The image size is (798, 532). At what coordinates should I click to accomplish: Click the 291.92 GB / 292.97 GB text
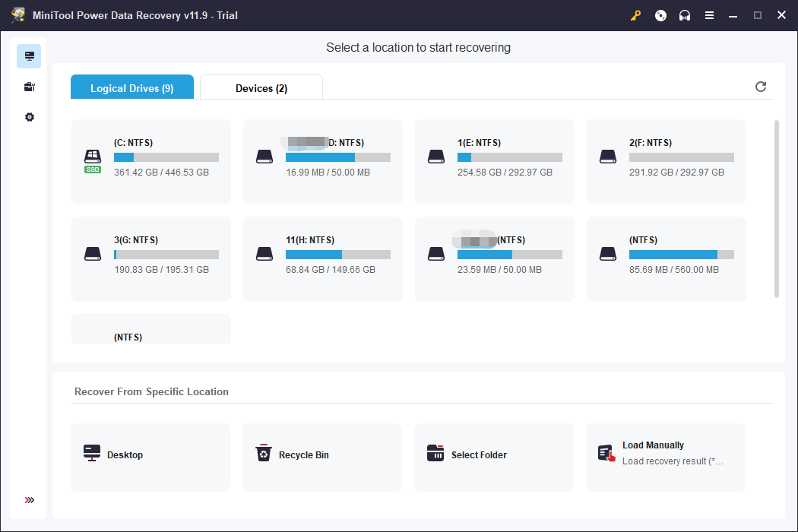coord(676,172)
